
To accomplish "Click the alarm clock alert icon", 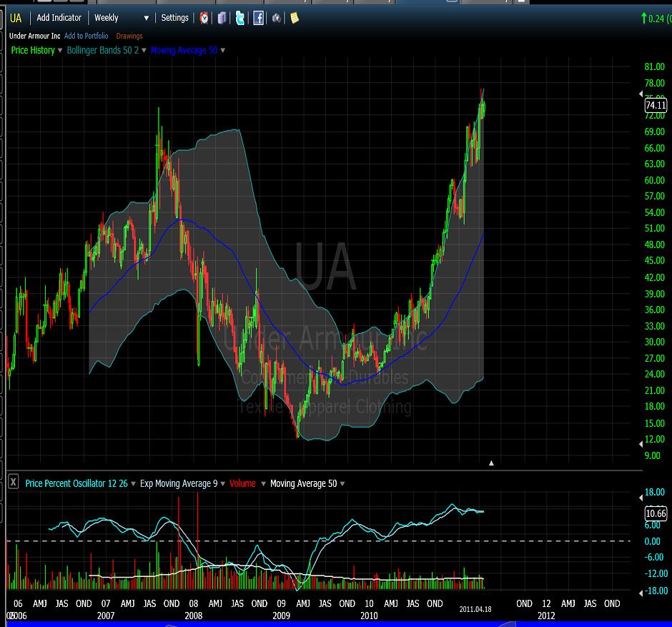I will click(205, 18).
